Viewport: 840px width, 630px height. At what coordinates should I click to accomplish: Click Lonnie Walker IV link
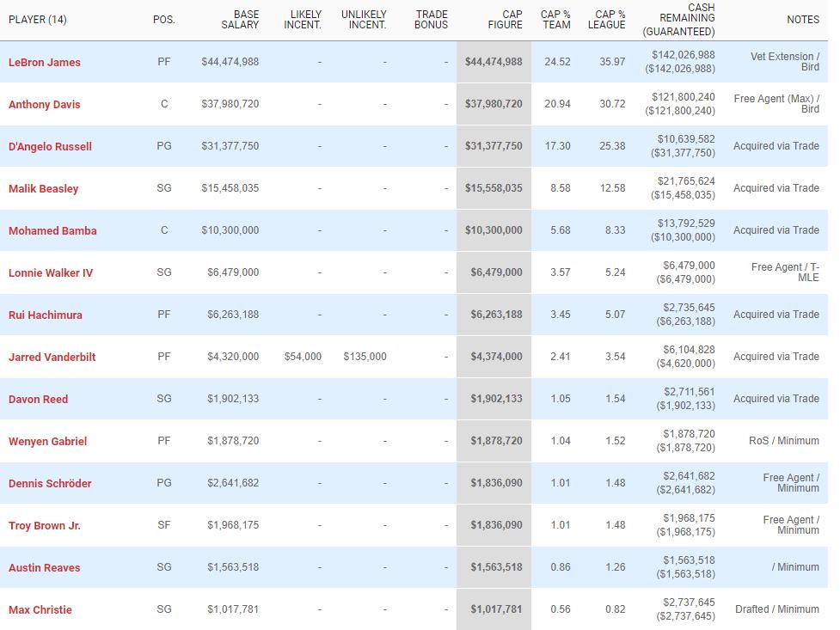click(x=51, y=272)
